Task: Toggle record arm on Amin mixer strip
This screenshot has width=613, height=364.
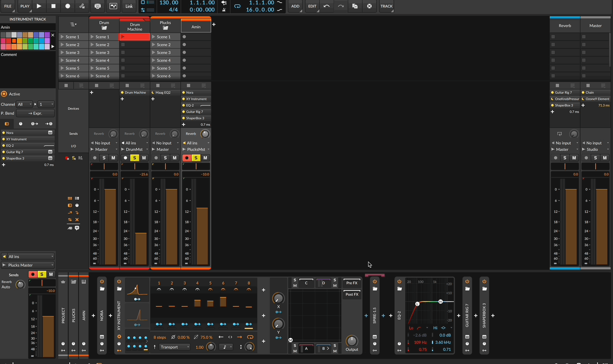Action: coord(186,158)
